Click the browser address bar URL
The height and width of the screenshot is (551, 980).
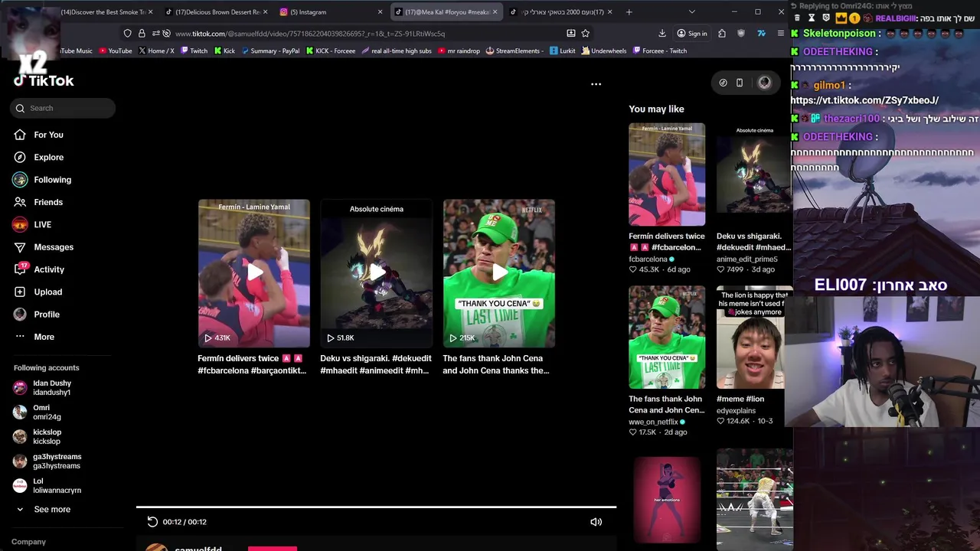[x=310, y=34]
